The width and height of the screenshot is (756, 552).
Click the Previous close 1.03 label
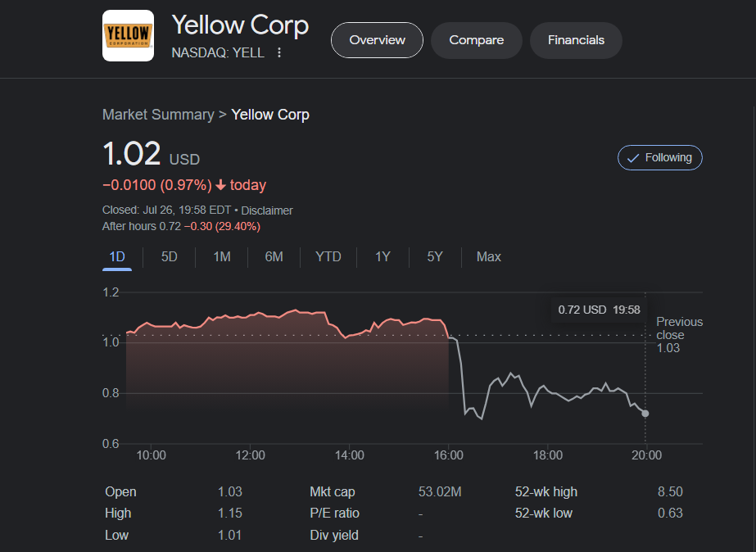(x=679, y=334)
